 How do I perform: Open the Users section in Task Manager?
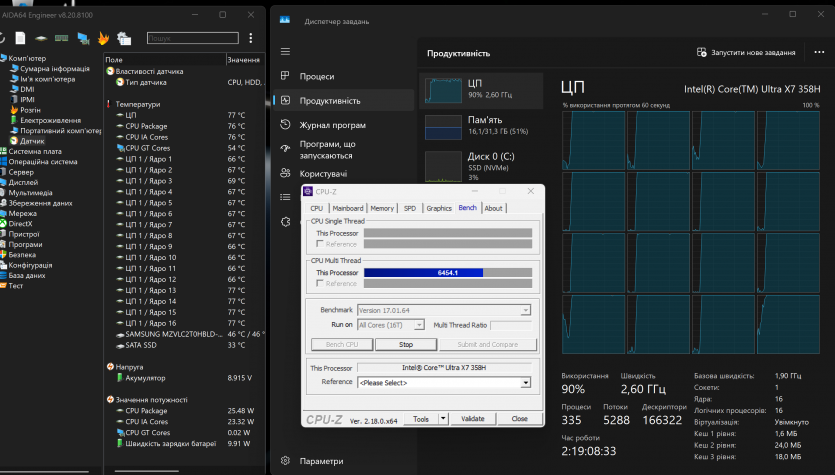click(x=322, y=173)
